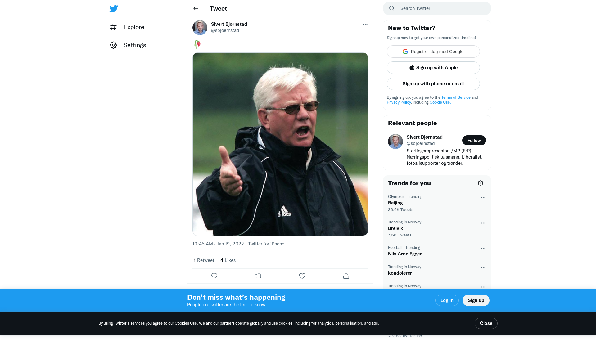Like the tweet with the heart icon
Screen dimensions: 596x364
point(302,276)
